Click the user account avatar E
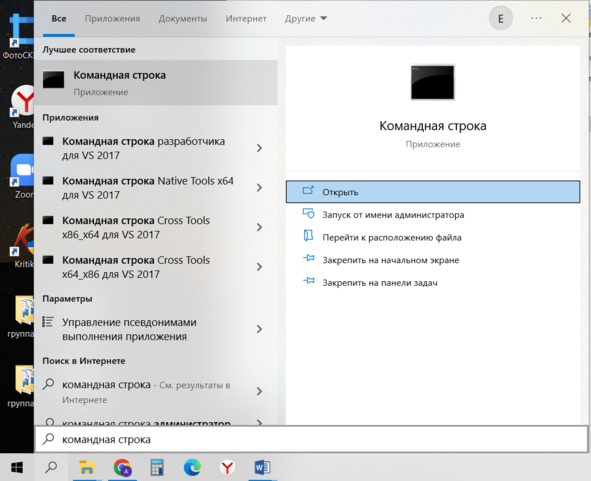The height and width of the screenshot is (481, 591). (x=501, y=18)
